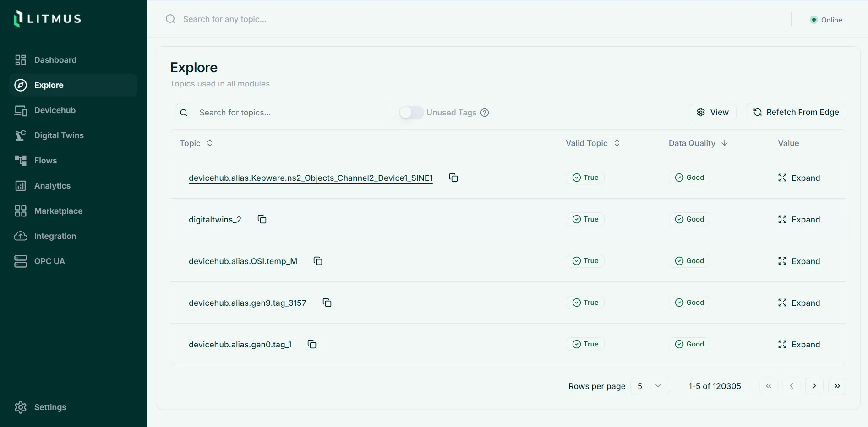Go to the previous page of topics
The height and width of the screenshot is (427, 868).
tap(791, 386)
